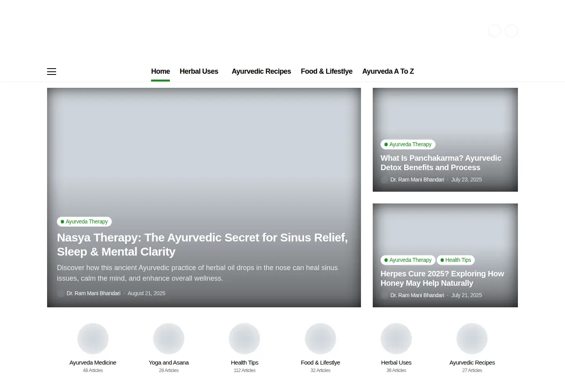
Task: Click author name on the Panchakarma article
Action: pos(417,180)
